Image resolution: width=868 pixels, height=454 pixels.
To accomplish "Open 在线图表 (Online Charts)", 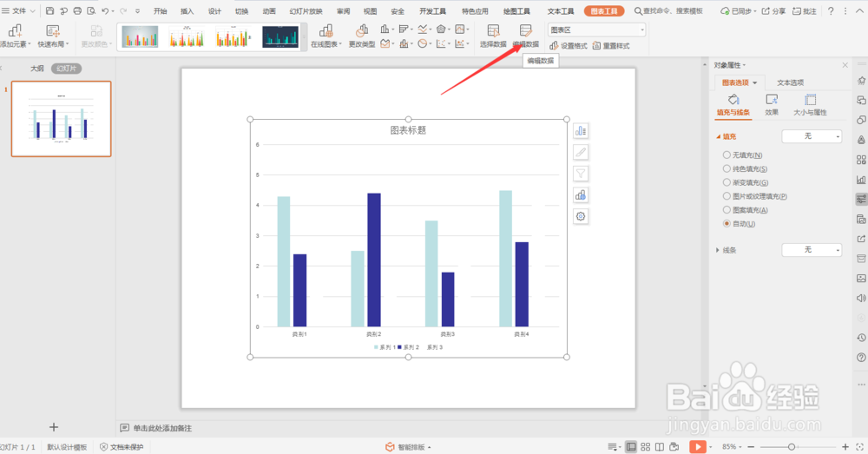I will (x=326, y=36).
